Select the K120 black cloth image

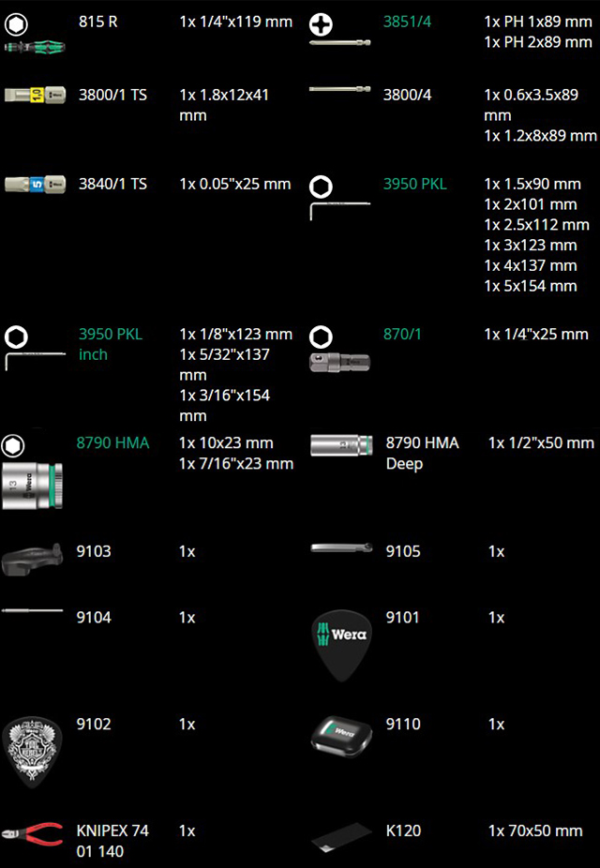tap(341, 836)
